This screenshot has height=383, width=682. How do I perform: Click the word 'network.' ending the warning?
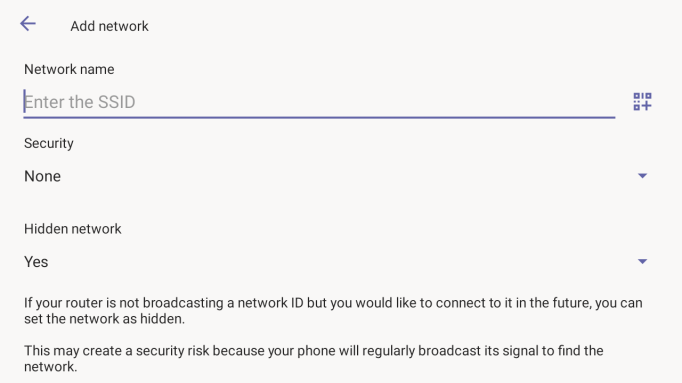point(50,366)
